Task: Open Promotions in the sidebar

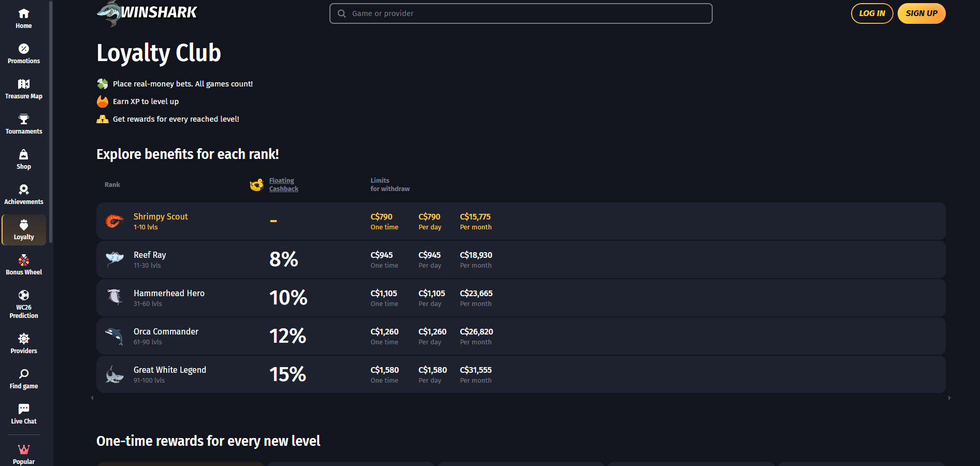Action: click(x=24, y=54)
